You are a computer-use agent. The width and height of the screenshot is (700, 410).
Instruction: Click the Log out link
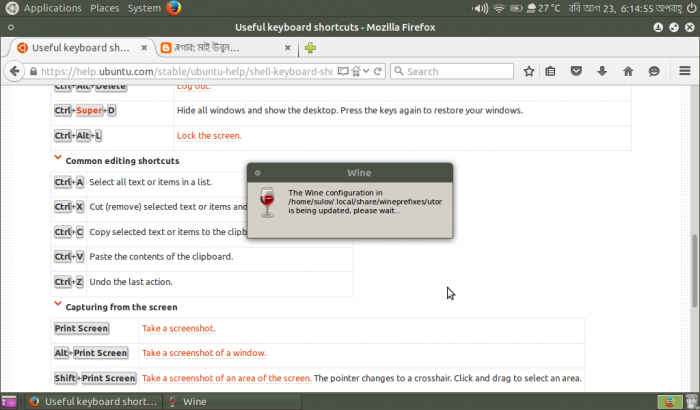click(193, 87)
